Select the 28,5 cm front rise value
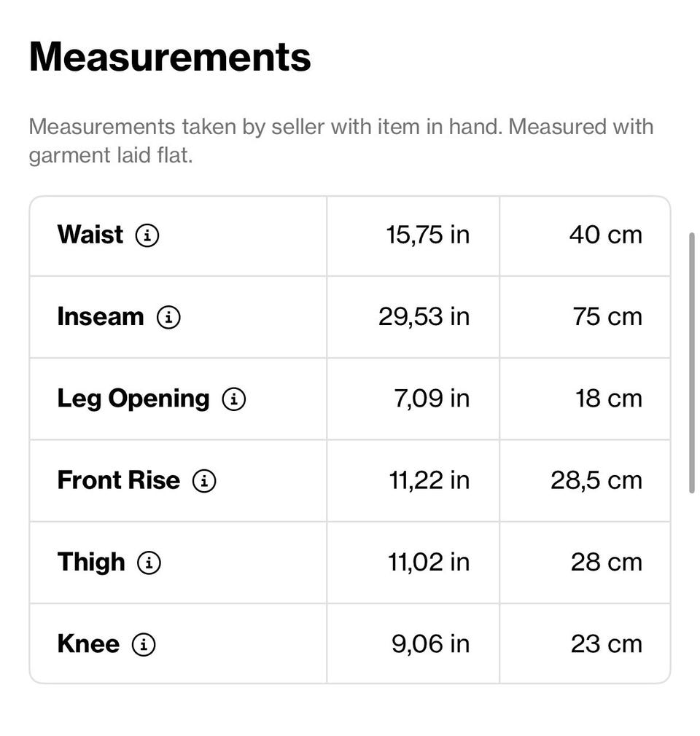700x736 pixels. (596, 480)
